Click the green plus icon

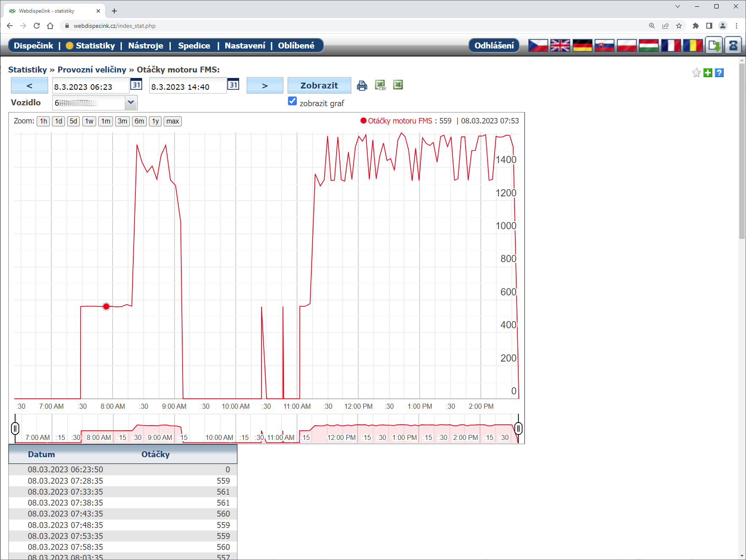(708, 73)
